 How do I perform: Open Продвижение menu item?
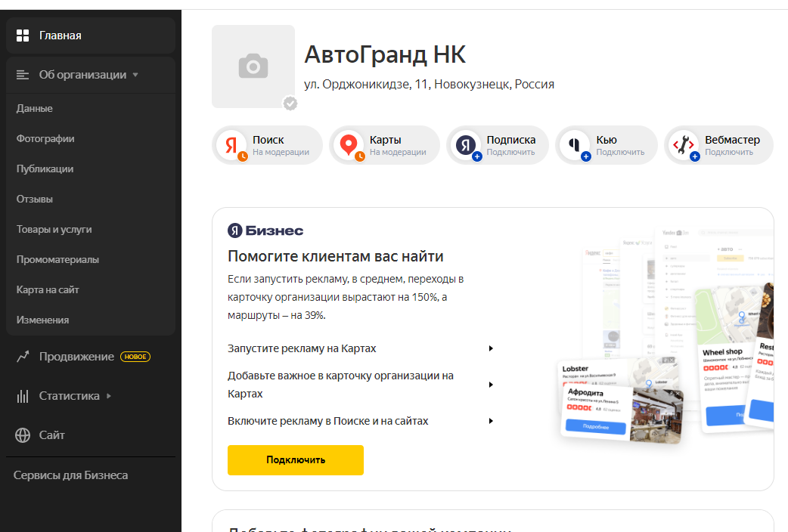coord(76,357)
